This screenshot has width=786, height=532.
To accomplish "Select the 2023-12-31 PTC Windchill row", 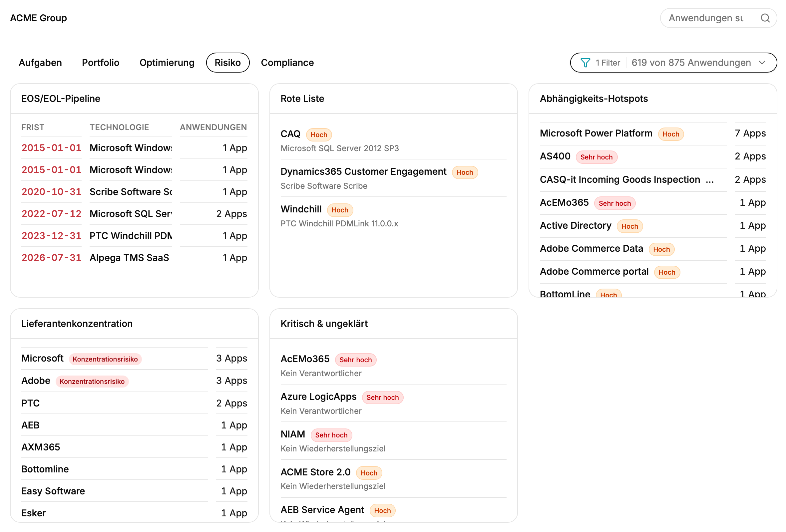I will (x=134, y=236).
